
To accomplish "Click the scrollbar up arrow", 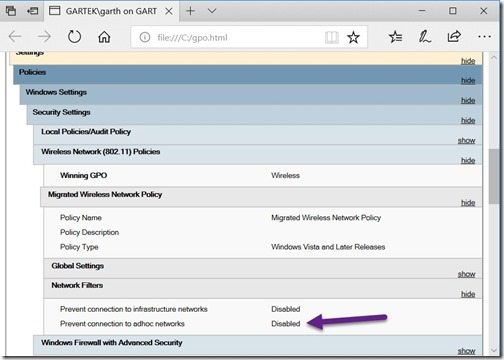I will coord(494,57).
